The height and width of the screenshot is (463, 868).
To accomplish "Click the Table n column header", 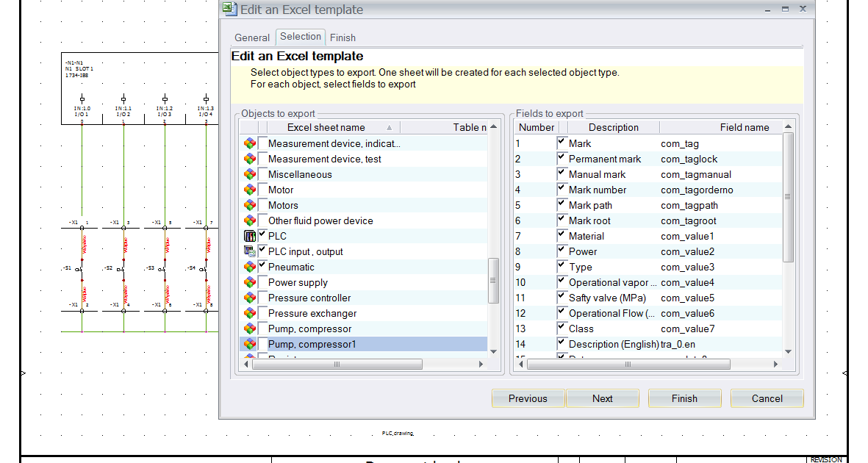I will (444, 127).
